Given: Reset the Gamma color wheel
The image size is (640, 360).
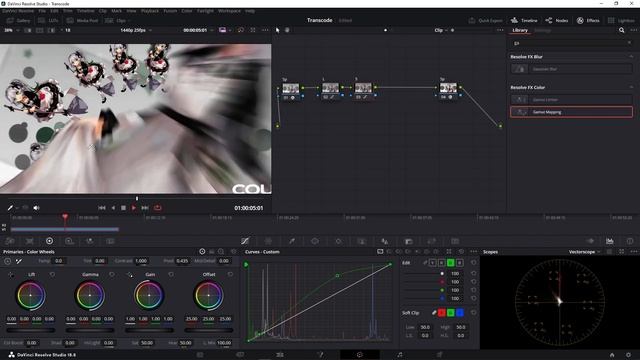Looking at the screenshot, I should coord(112,275).
